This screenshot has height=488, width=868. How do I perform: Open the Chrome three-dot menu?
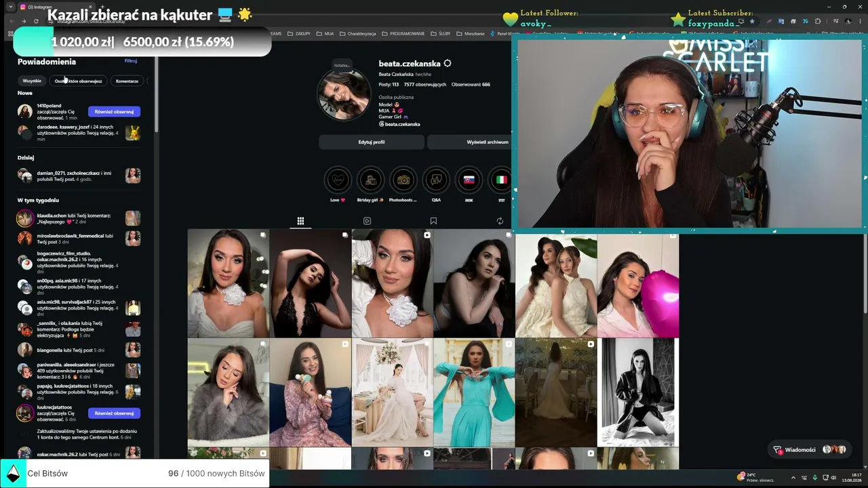(x=859, y=21)
